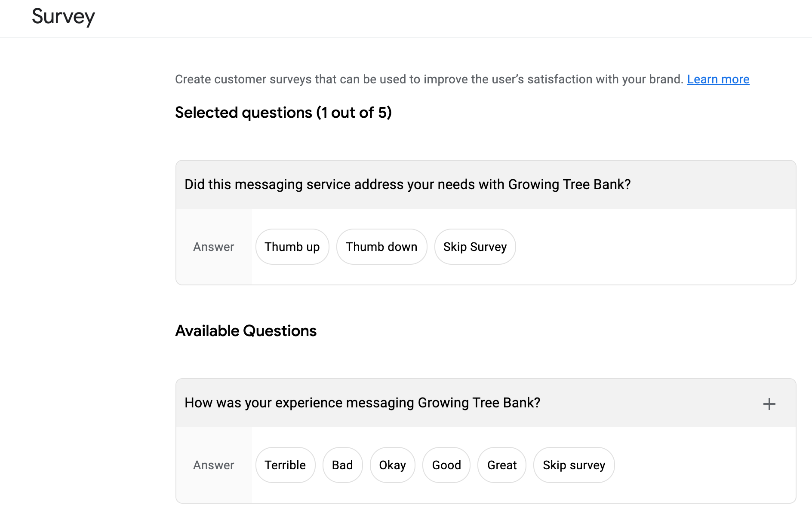This screenshot has height=520, width=812.
Task: Click empty area beside Skip Survey chip
Action: click(645, 247)
